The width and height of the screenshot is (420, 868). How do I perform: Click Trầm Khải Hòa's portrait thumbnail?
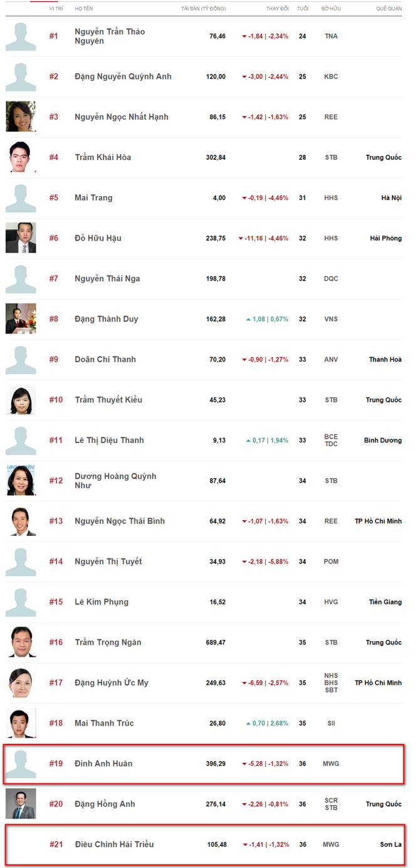[x=21, y=157]
